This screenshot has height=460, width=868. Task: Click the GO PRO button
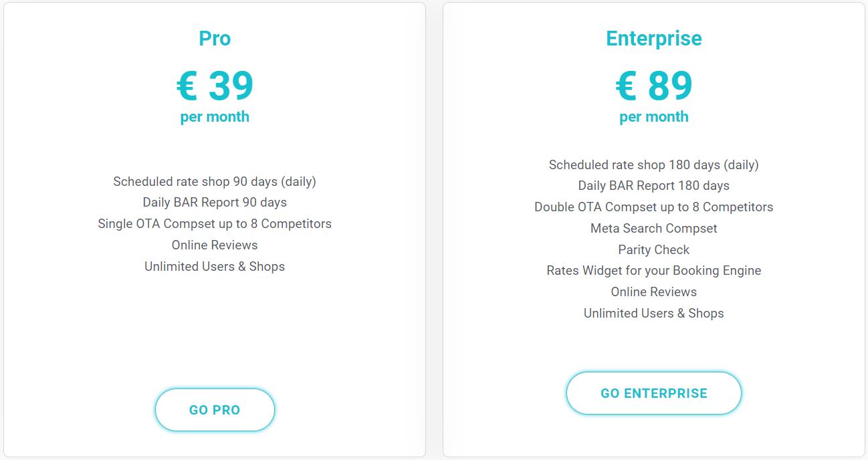click(x=215, y=410)
